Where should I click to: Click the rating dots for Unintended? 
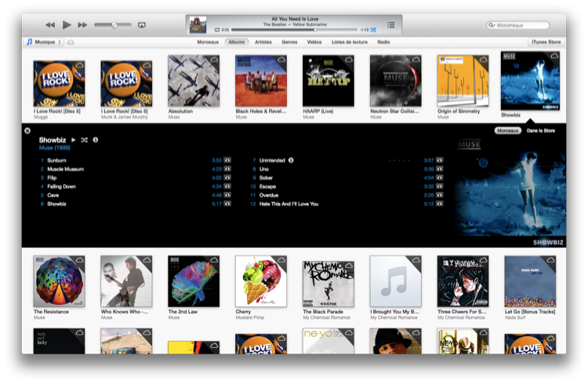(399, 161)
